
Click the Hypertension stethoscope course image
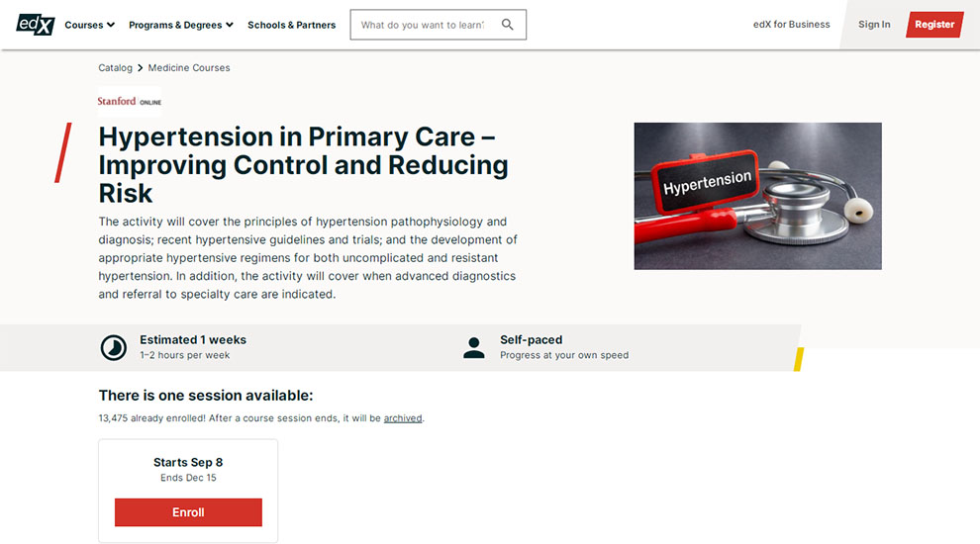757,196
